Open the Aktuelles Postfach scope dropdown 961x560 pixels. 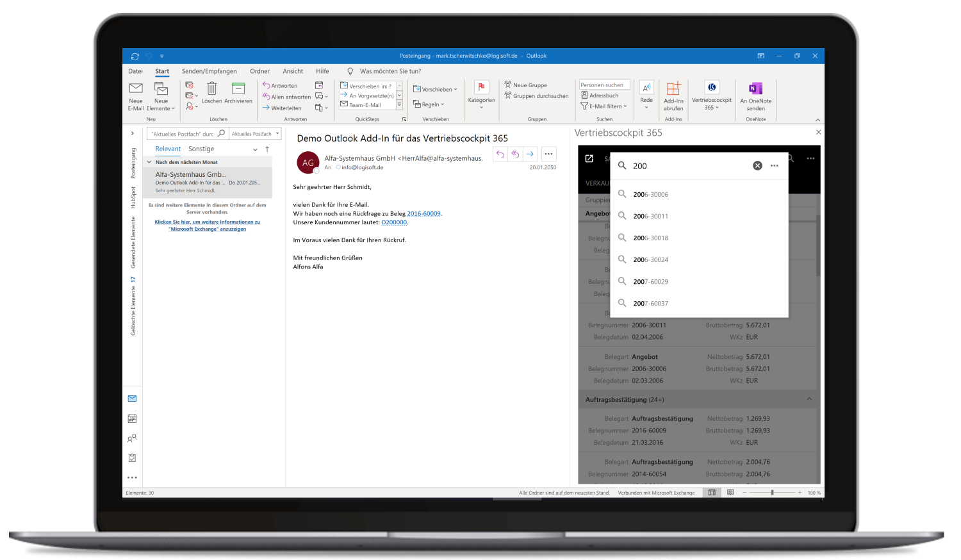(255, 134)
